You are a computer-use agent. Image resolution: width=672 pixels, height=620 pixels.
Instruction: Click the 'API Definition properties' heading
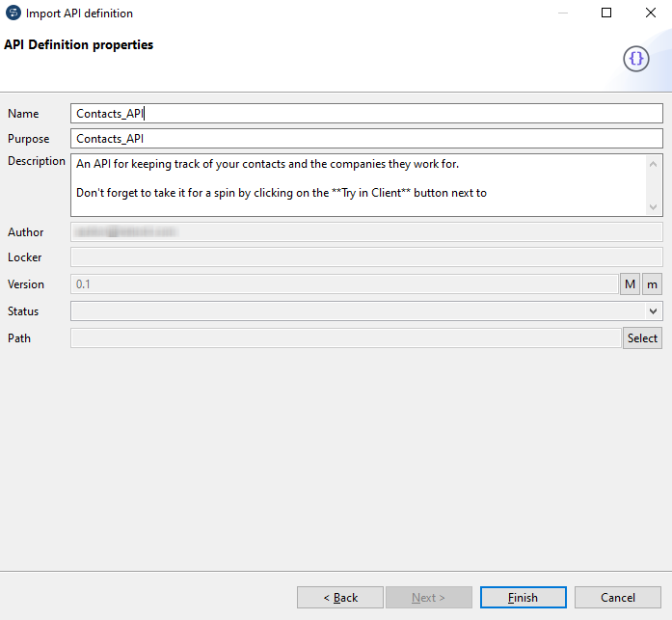(78, 45)
